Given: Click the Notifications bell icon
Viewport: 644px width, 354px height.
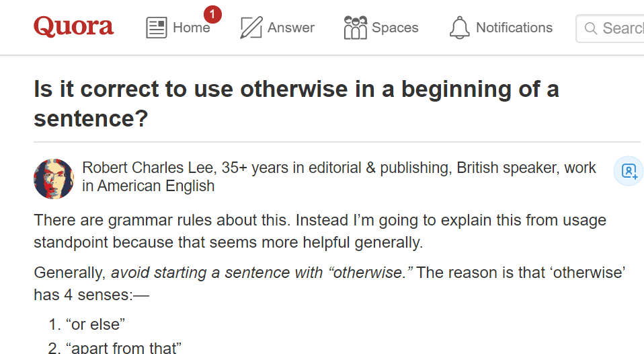Looking at the screenshot, I should coord(460,28).
